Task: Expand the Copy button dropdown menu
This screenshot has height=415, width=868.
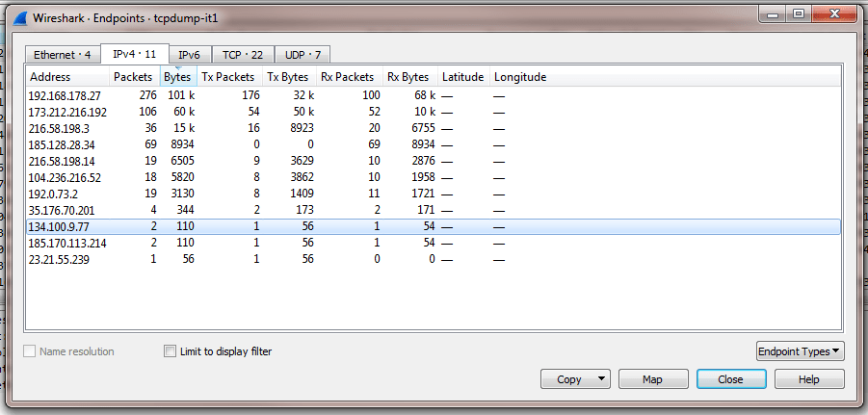Action: [602, 379]
